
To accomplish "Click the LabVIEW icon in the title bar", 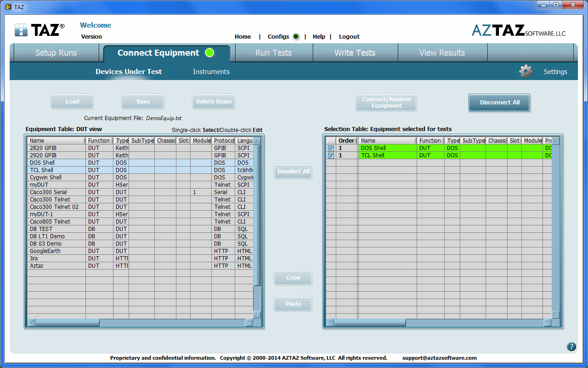I will click(x=8, y=7).
